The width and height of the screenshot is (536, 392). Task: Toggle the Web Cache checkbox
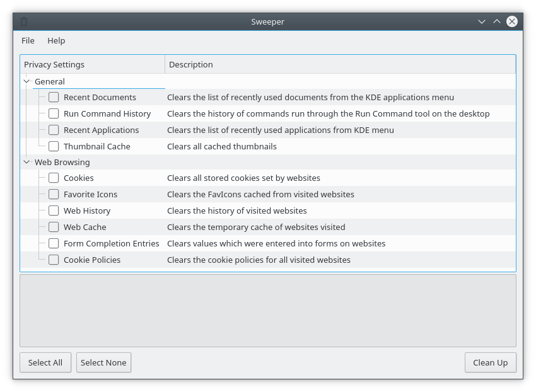[54, 227]
